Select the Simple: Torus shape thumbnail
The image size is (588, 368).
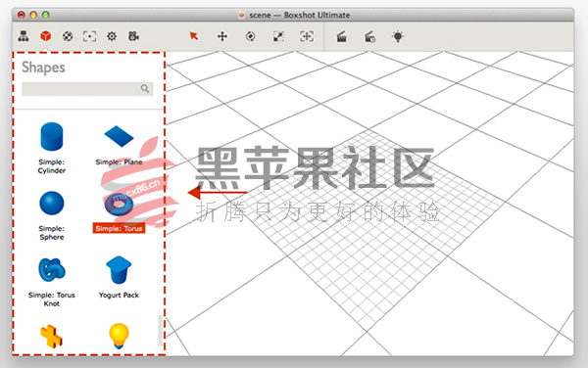pos(119,205)
